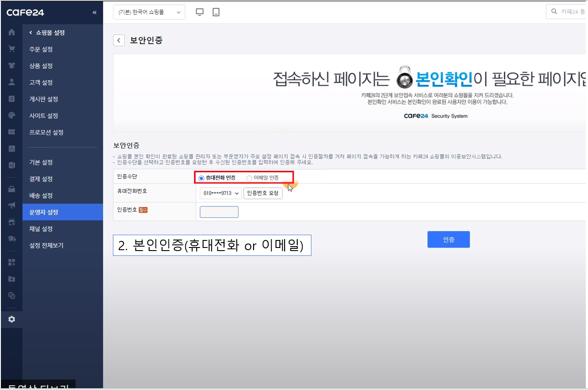Screen dimensions: 588x390
Task: Select the 이메일 인증 radio button
Action: 249,178
